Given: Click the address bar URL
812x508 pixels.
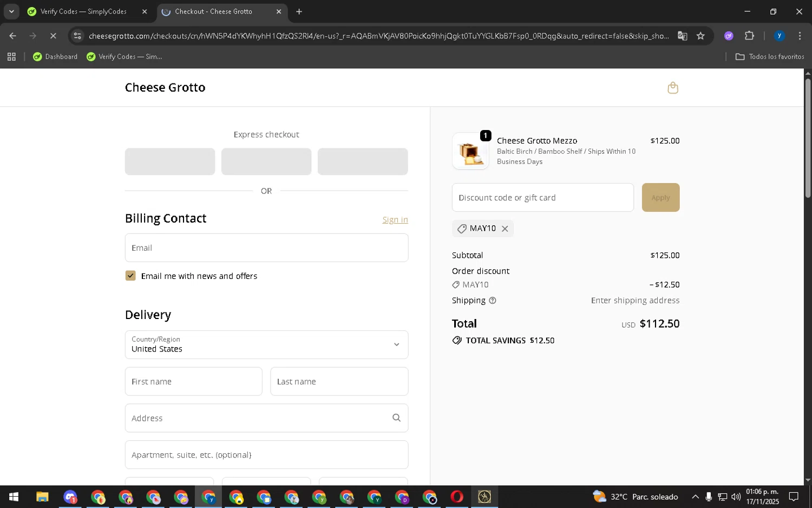Looking at the screenshot, I should [x=379, y=36].
